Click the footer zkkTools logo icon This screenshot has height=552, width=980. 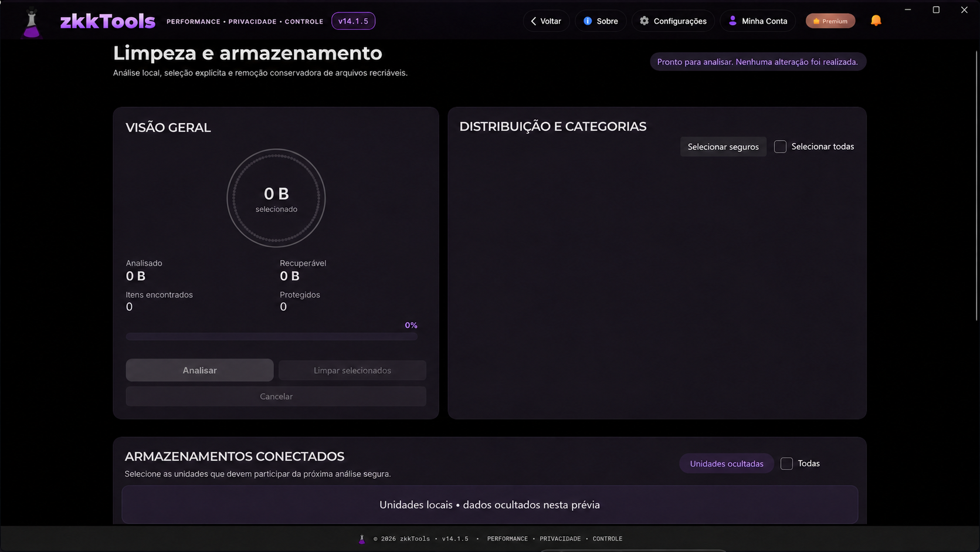pos(362,539)
